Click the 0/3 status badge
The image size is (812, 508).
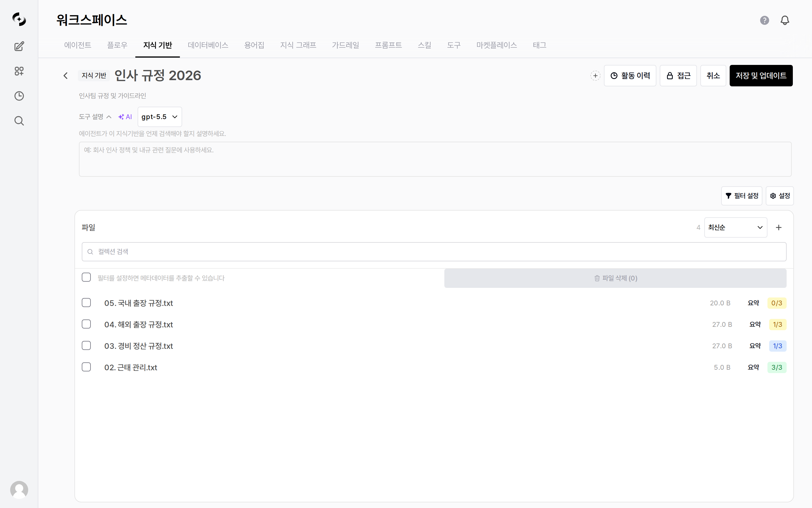(777, 303)
